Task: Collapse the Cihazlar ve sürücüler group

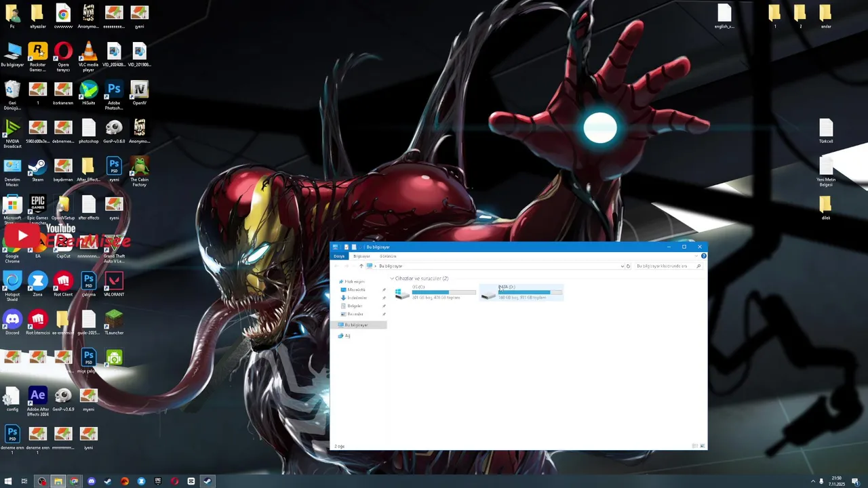Action: [x=392, y=279]
